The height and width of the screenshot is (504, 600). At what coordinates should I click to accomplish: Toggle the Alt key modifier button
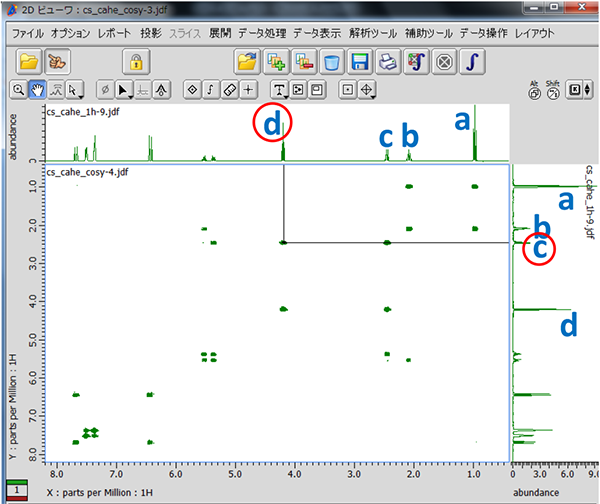(x=534, y=91)
